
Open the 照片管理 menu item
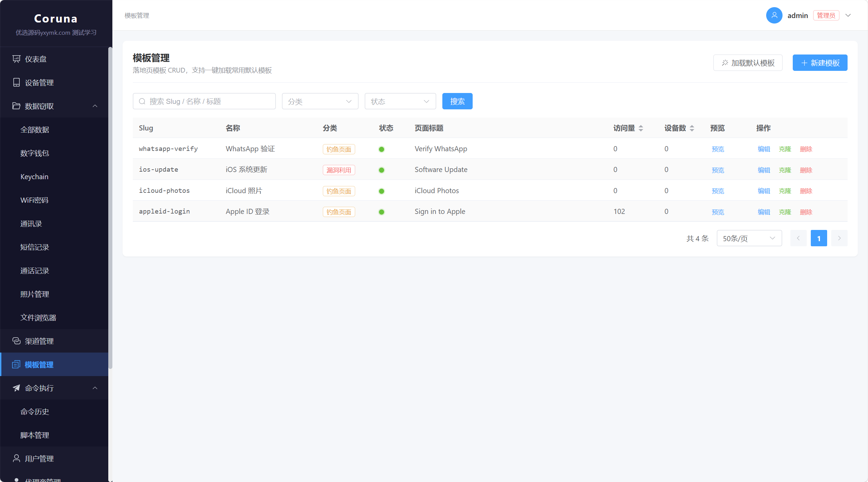pos(54,294)
